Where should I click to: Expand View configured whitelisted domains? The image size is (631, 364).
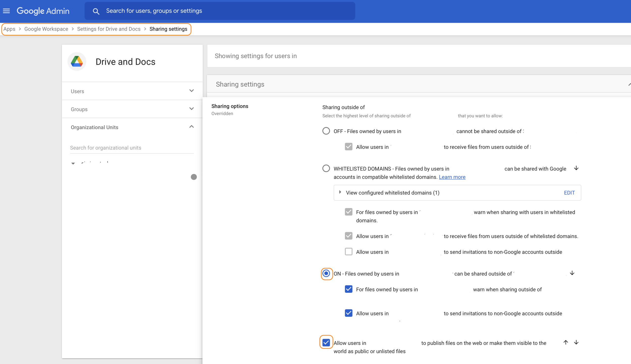pos(340,192)
